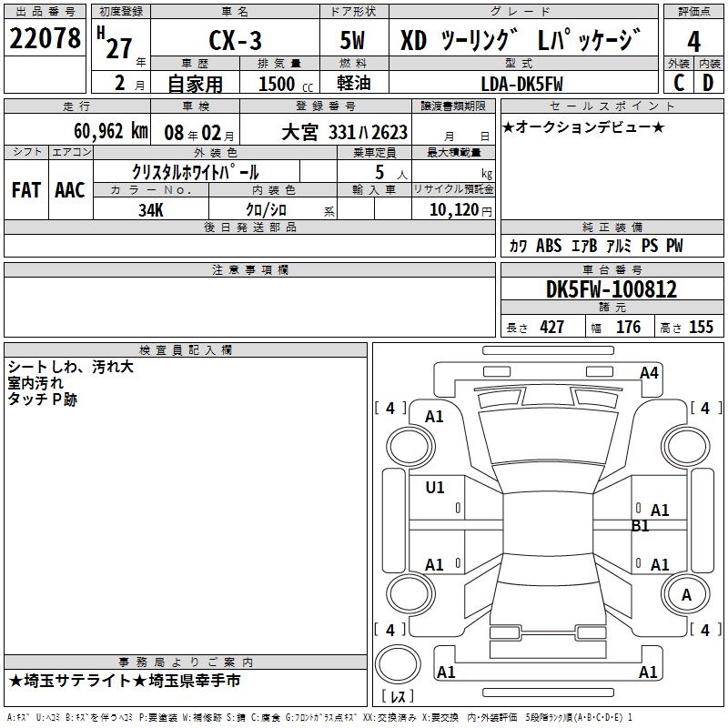Select the interior grade D
Image resolution: width=728 pixels, height=728 pixels.
pos(708,83)
